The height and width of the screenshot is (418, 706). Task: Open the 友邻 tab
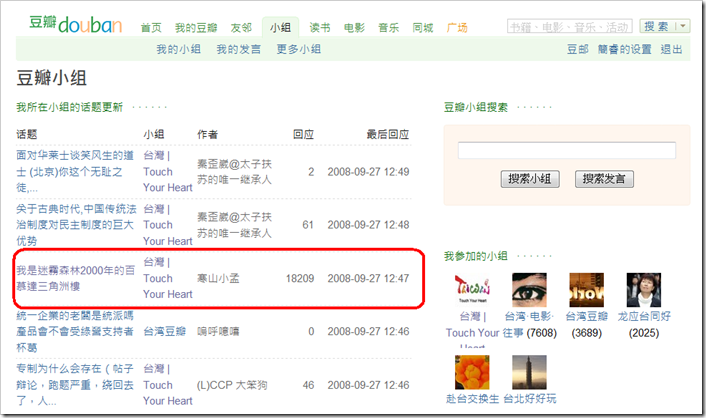point(241,28)
